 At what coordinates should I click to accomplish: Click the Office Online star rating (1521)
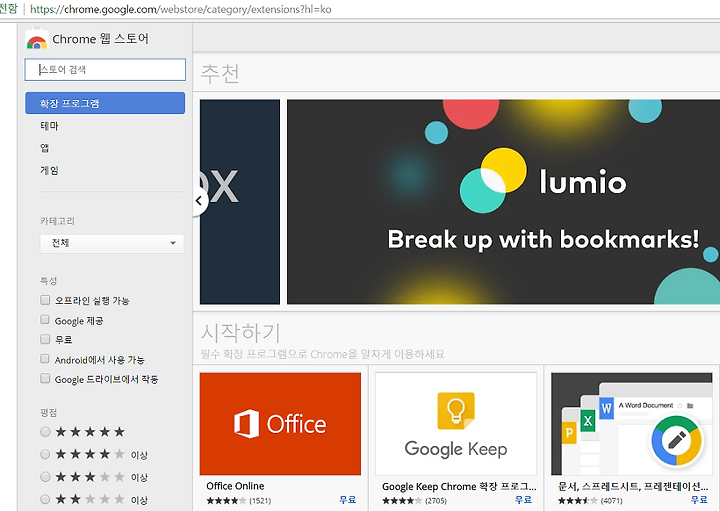pos(239,500)
